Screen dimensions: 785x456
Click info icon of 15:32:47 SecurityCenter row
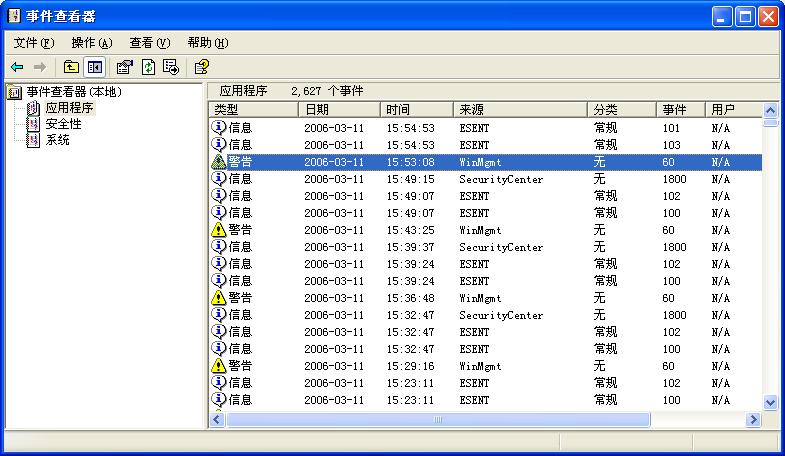(218, 314)
